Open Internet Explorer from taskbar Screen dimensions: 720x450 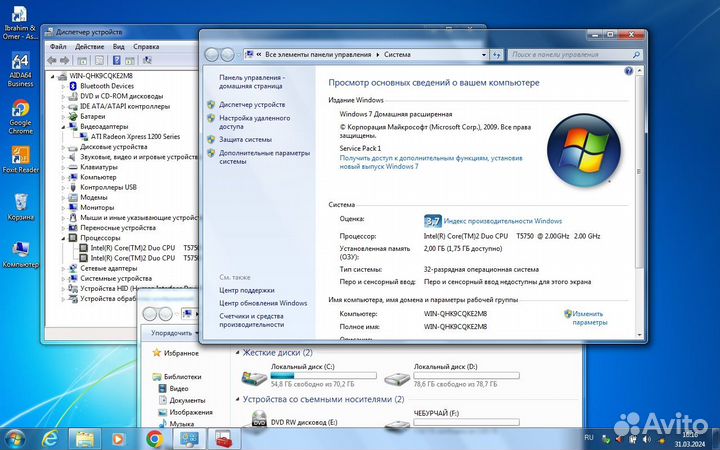50,439
